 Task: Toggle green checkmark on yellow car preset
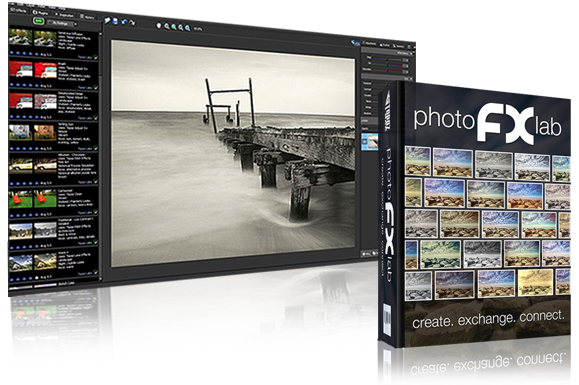point(96,182)
